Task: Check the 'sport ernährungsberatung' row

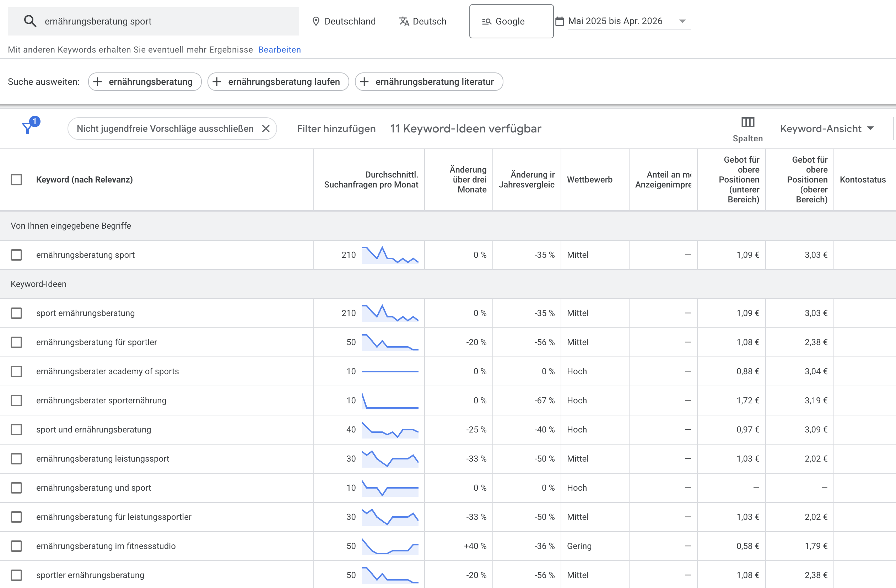Action: (x=16, y=313)
